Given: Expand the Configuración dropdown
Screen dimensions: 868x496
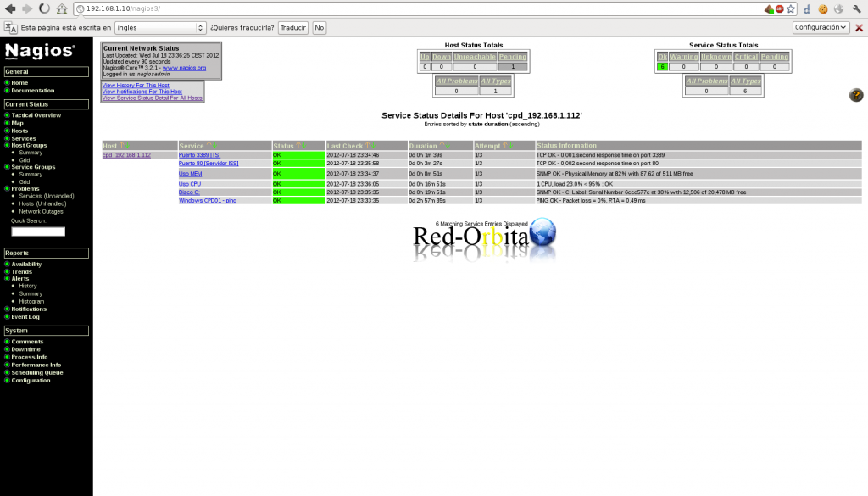Looking at the screenshot, I should tap(821, 27).
